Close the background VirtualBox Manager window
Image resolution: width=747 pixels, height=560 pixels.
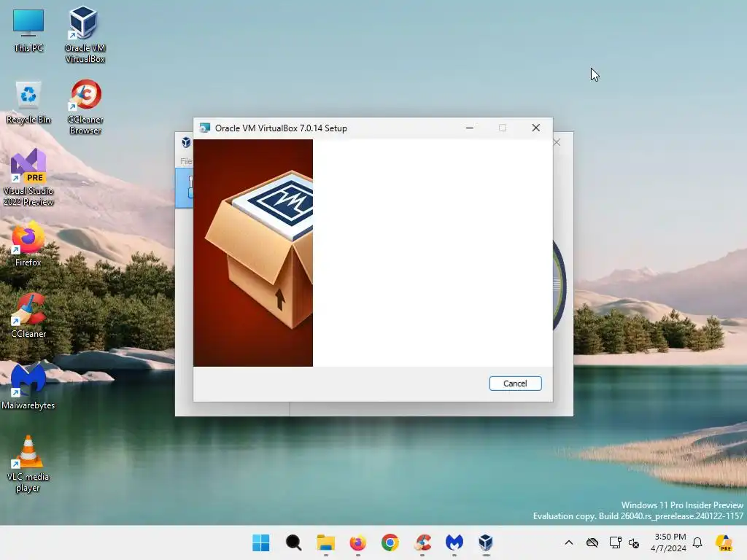(x=557, y=142)
